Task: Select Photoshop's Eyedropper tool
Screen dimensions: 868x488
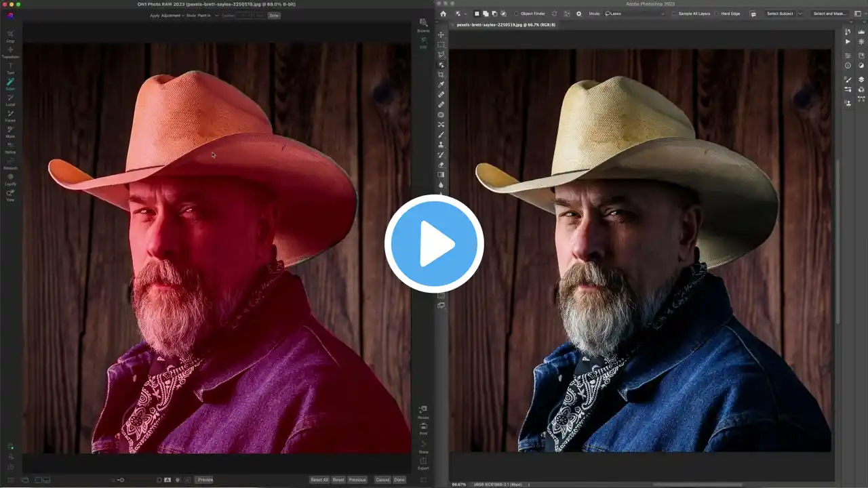Action: click(x=441, y=85)
